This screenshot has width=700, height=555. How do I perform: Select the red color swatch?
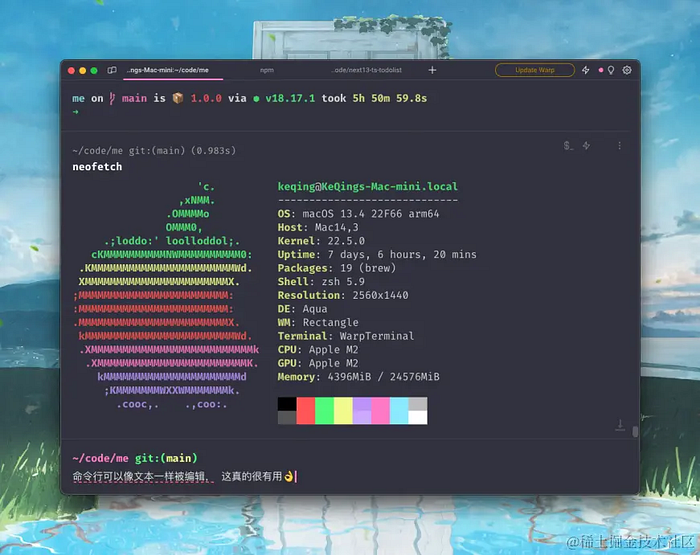[x=306, y=410]
